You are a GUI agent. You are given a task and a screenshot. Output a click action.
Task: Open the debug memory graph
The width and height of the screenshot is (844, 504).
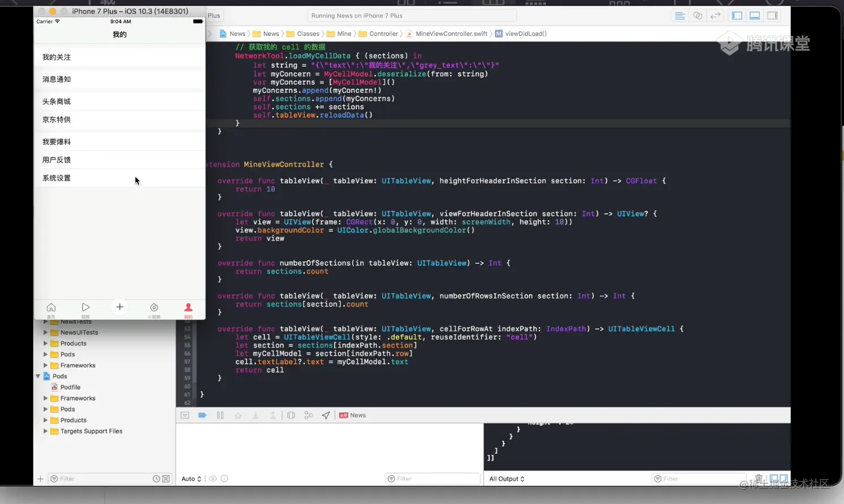309,415
